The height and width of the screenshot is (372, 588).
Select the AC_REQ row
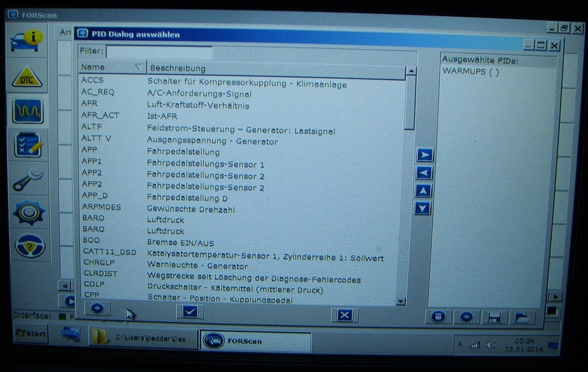click(242, 93)
